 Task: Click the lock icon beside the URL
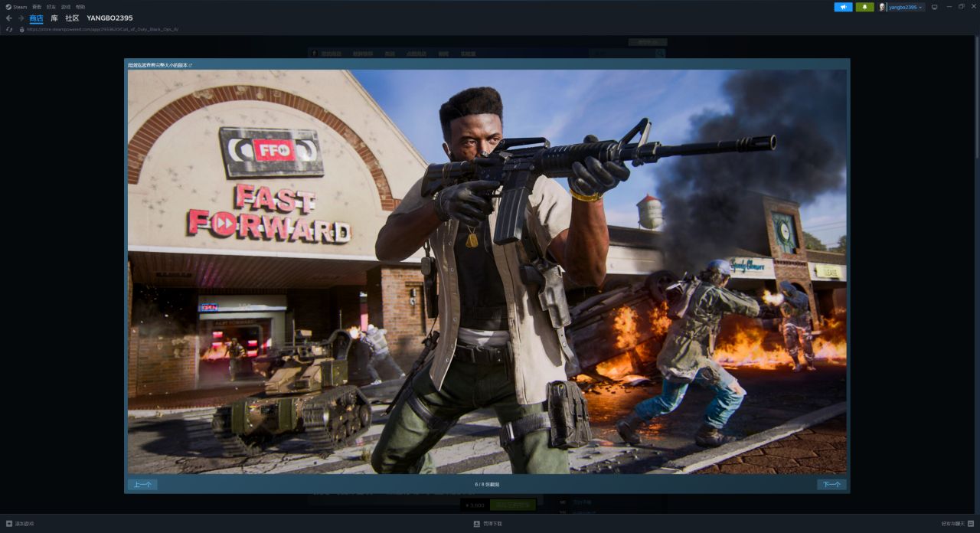pos(21,29)
